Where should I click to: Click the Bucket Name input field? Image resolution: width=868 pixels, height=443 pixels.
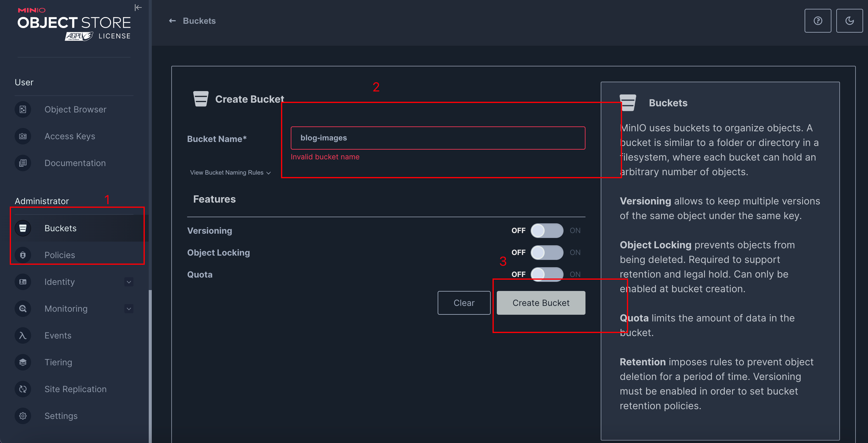point(437,138)
